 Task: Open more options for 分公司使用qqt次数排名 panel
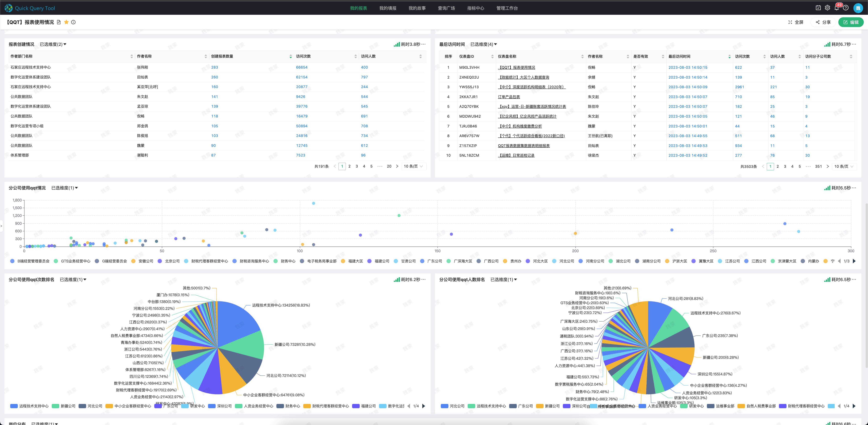pos(423,280)
